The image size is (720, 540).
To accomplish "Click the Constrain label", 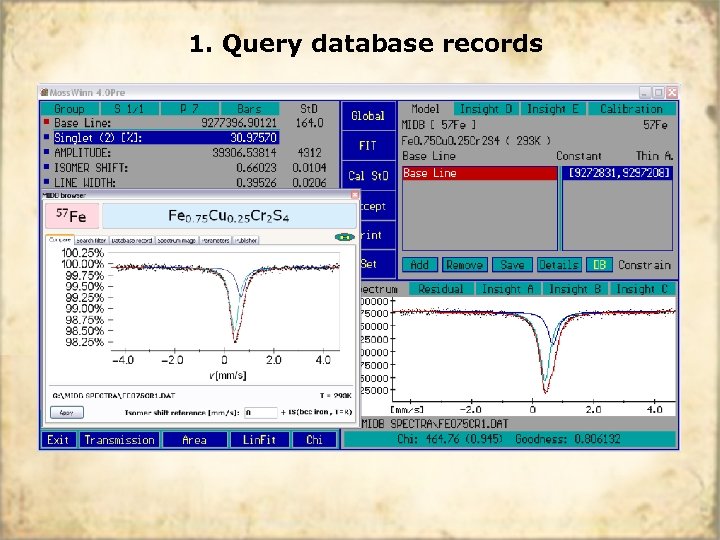I will point(644,265).
